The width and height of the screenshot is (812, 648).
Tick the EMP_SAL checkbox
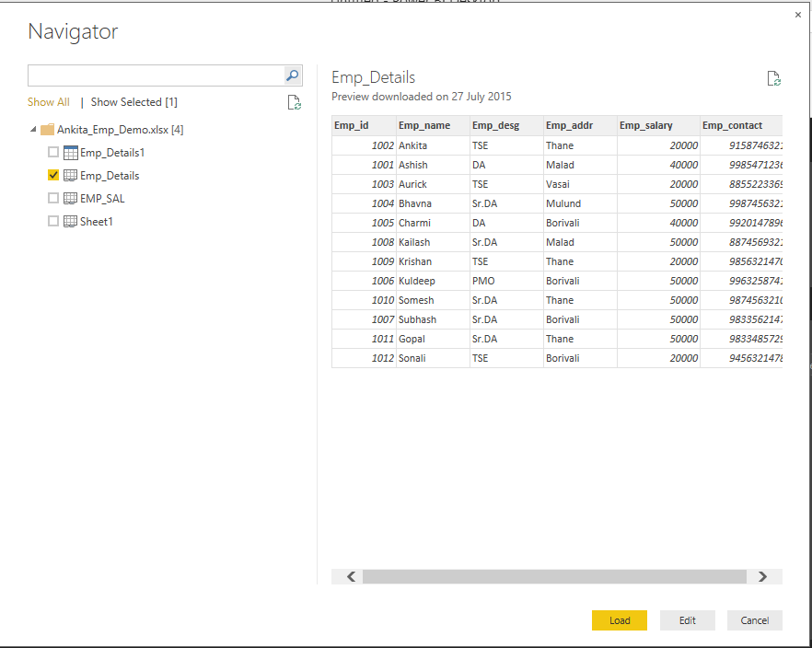(52, 198)
